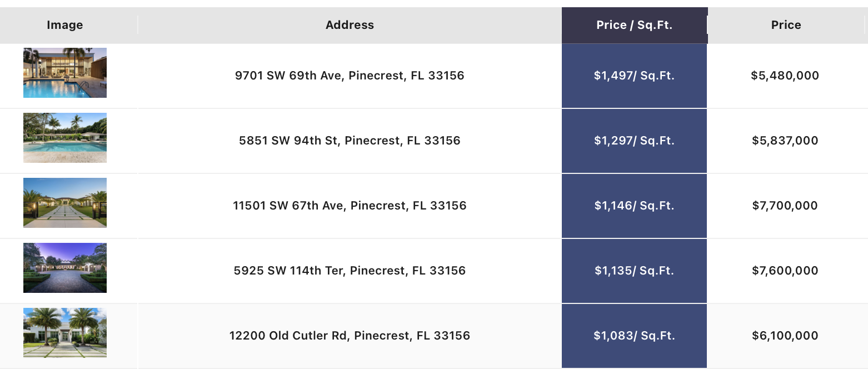This screenshot has height=369, width=868.
Task: Select the Image column header
Action: pos(65,25)
